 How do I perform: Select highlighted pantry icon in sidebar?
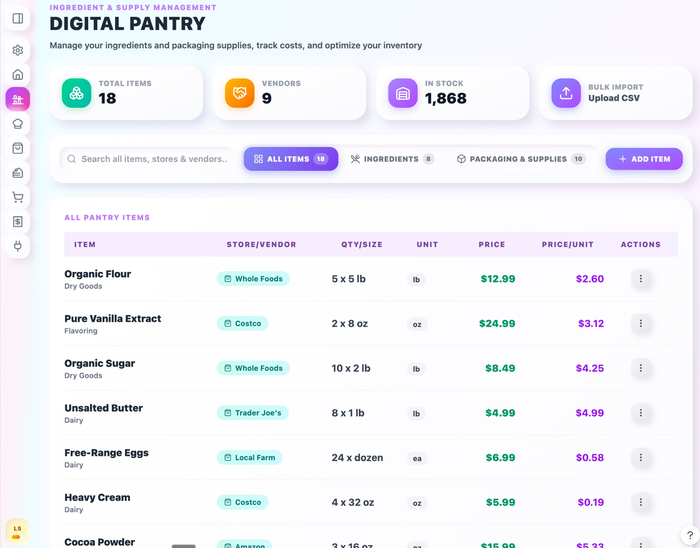(x=18, y=99)
